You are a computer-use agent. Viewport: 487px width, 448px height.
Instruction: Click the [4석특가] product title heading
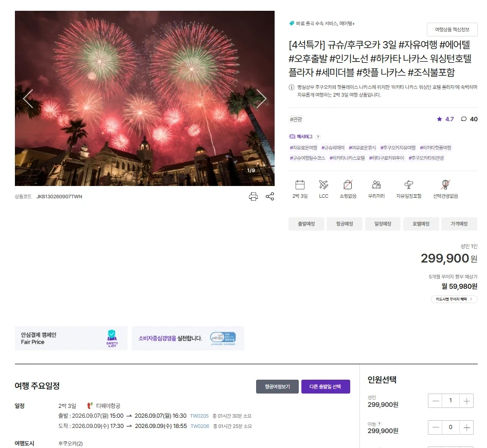381,59
